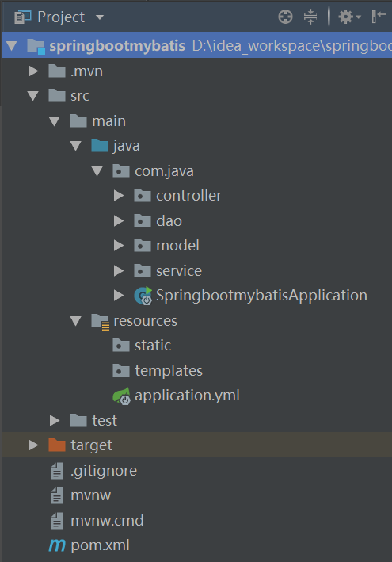Image resolution: width=392 pixels, height=562 pixels.
Task: Collapse the main folder arrow
Action: tap(55, 120)
